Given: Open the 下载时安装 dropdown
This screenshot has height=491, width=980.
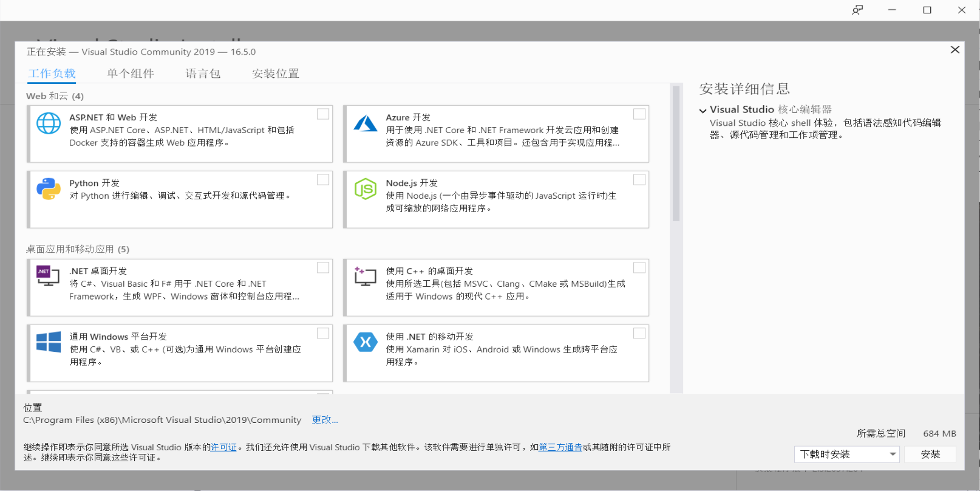Looking at the screenshot, I should [x=846, y=455].
